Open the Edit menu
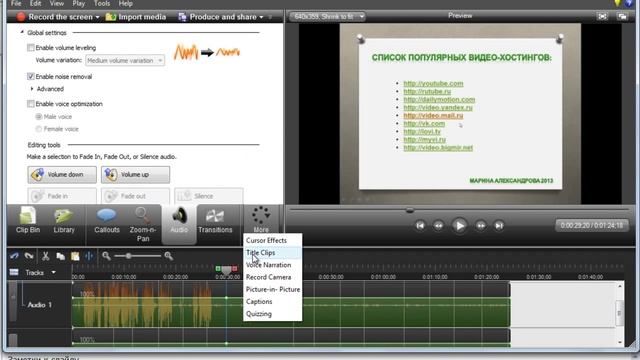640x360 pixels. point(36,4)
